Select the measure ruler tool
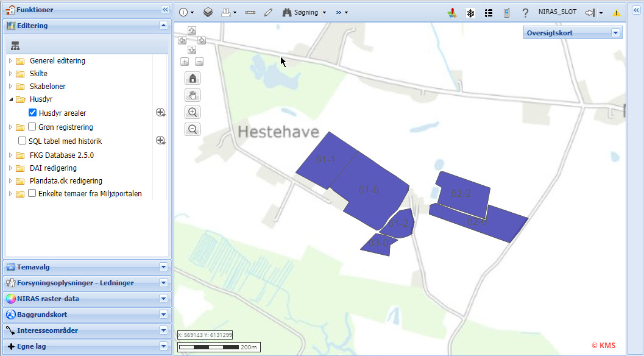Viewport: 644px width, 356px height. pos(250,12)
